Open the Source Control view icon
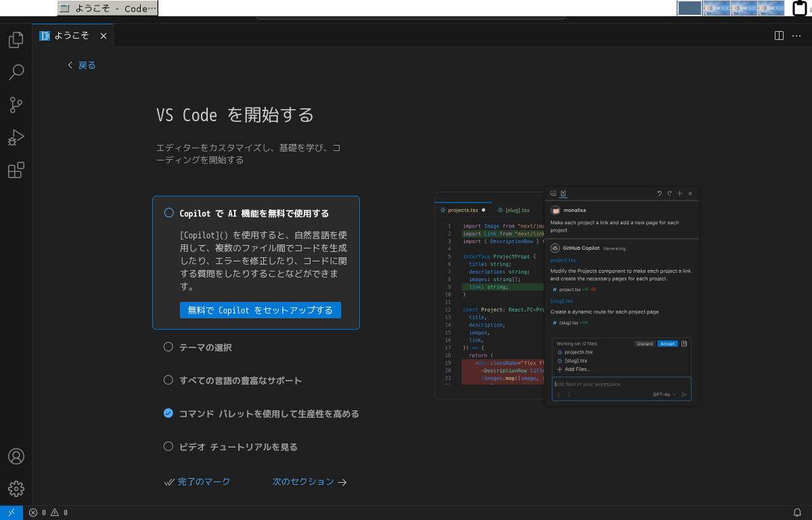The width and height of the screenshot is (812, 520). (x=16, y=105)
